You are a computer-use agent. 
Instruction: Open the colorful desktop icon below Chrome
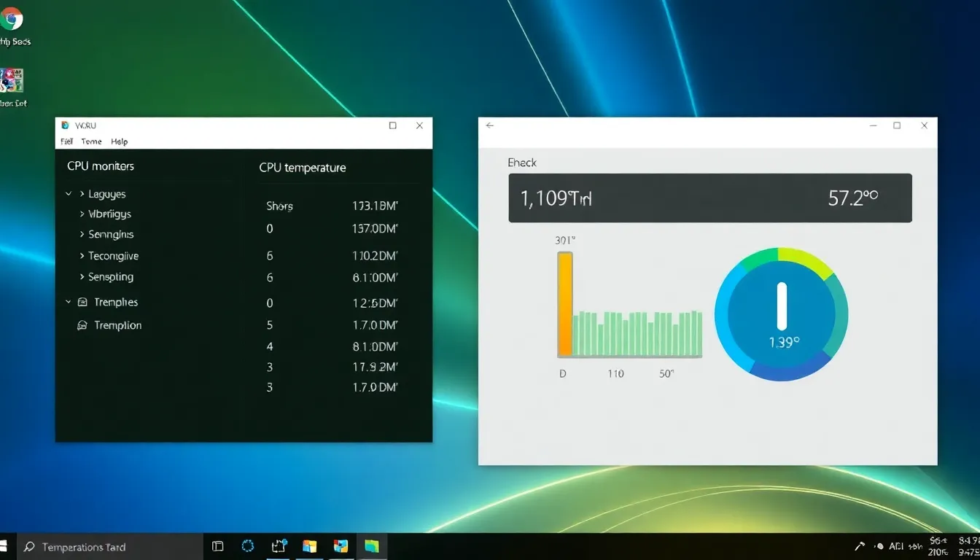pos(11,80)
